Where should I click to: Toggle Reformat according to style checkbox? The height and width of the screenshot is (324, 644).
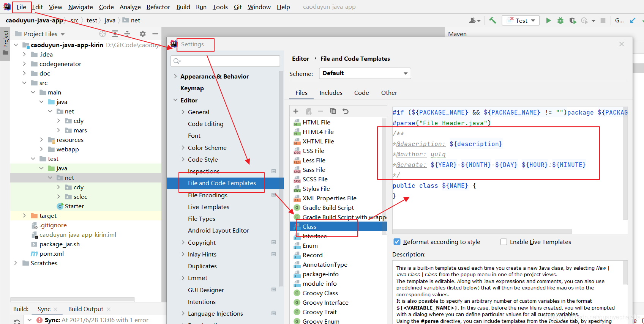click(397, 242)
